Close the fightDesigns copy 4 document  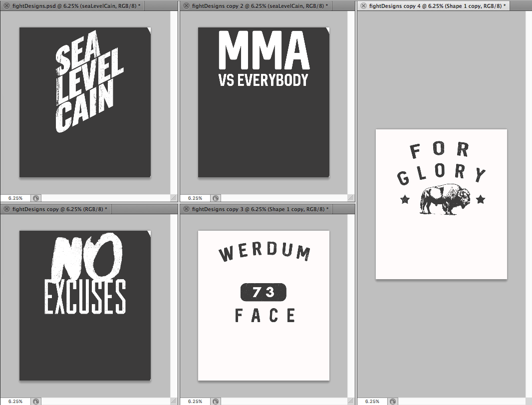click(363, 6)
